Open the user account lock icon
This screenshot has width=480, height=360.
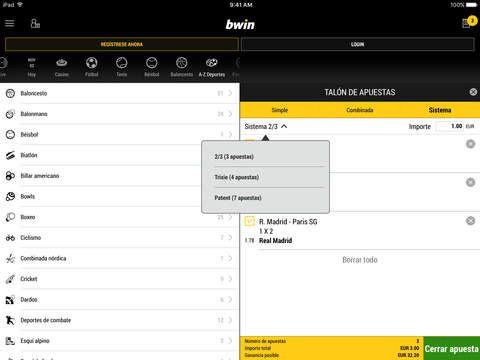pyautogui.click(x=35, y=23)
